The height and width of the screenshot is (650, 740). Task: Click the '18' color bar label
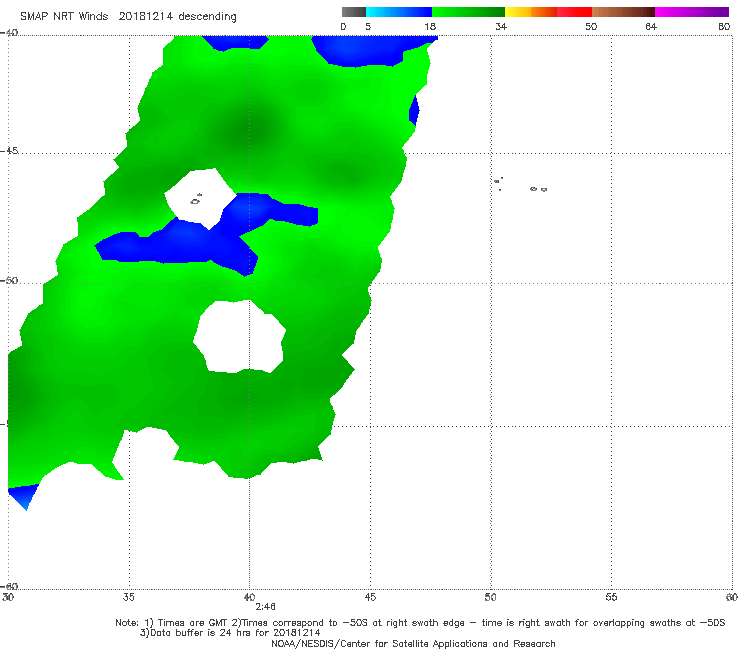(x=430, y=27)
